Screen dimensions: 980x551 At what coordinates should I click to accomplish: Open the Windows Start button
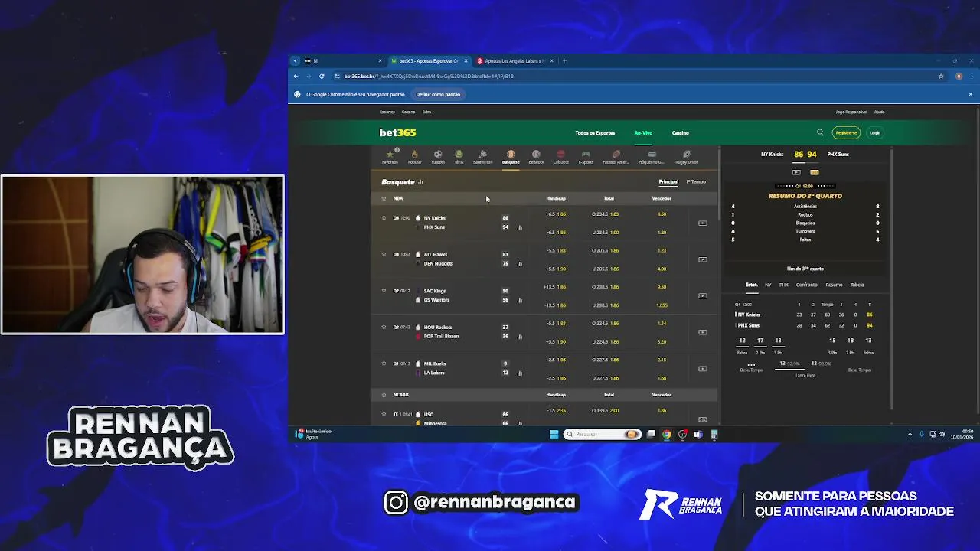coord(554,434)
